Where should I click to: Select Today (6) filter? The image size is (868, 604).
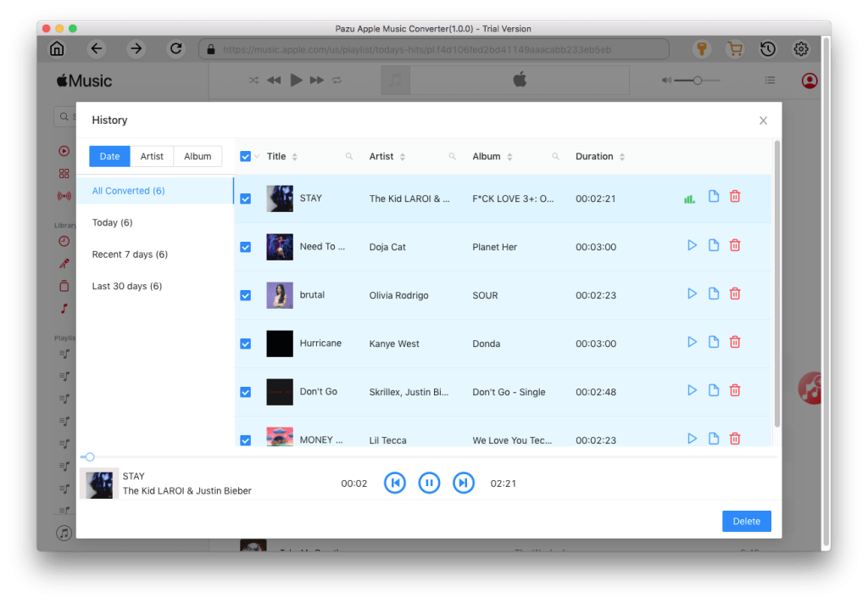tap(155, 223)
